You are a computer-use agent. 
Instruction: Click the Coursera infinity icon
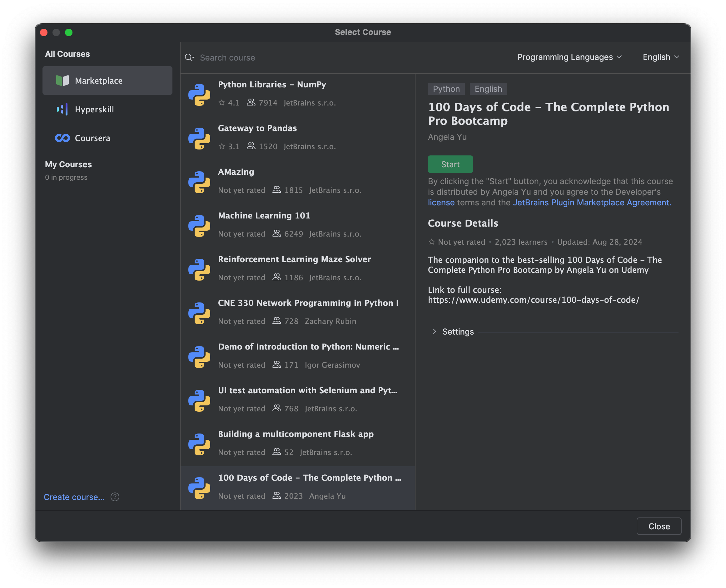(62, 138)
